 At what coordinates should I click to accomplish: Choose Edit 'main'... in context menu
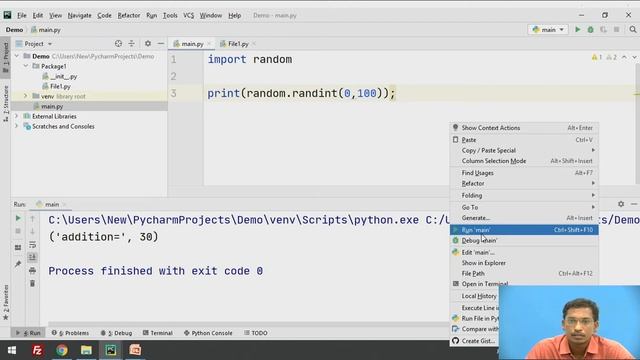coord(524,252)
